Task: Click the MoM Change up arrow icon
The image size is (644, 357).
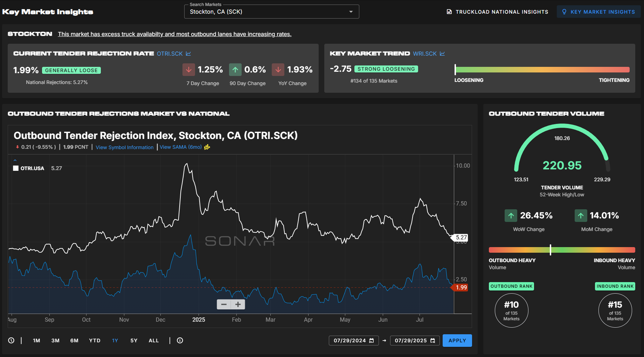Action: click(581, 216)
